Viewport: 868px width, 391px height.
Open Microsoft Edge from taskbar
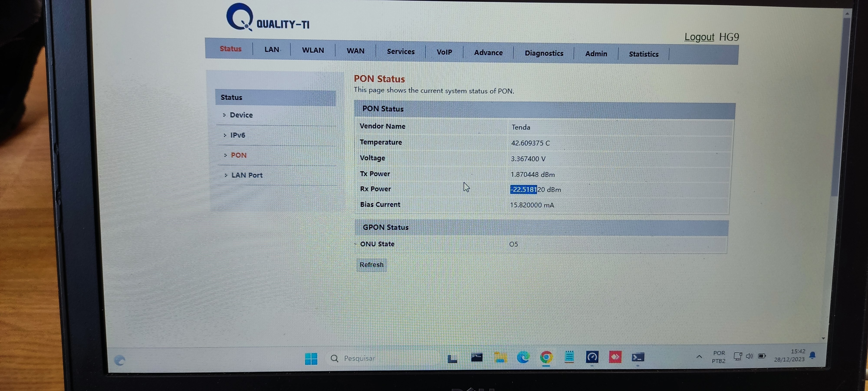click(523, 357)
